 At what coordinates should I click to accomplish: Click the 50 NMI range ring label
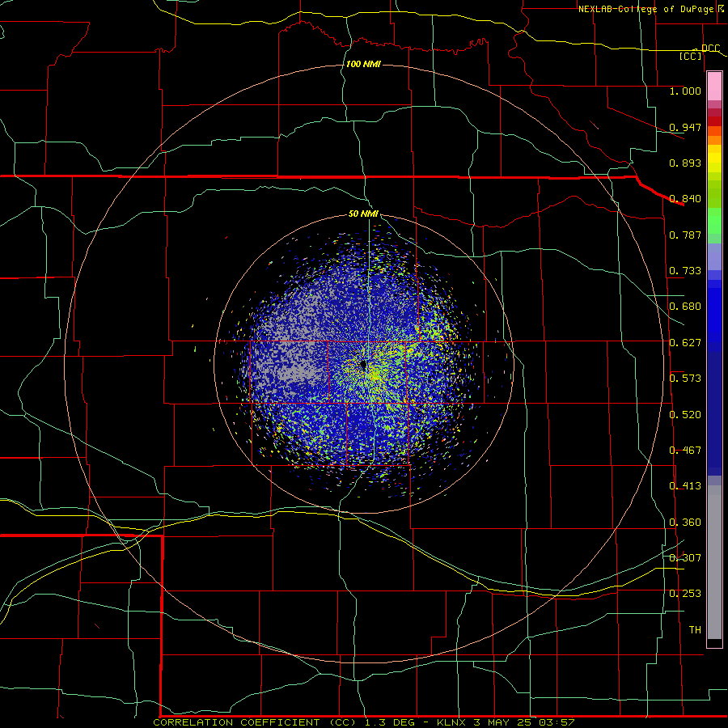coord(363,214)
